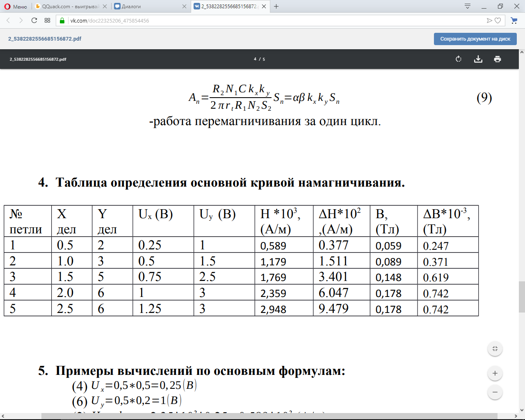Close the QQuack.com tab
This screenshot has height=420, width=525.
pos(105,7)
